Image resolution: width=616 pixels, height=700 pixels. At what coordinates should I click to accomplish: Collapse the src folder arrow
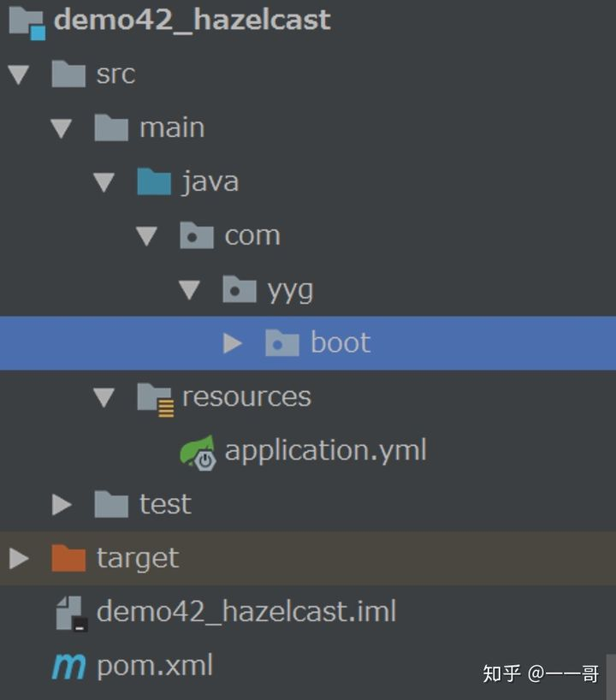[19, 74]
